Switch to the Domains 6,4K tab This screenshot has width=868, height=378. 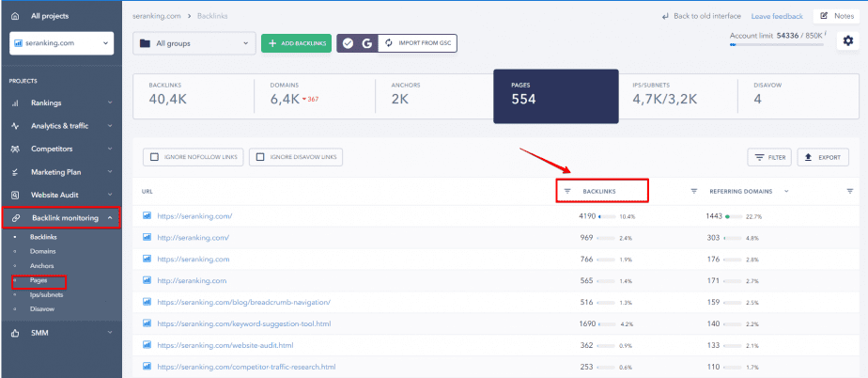point(315,95)
